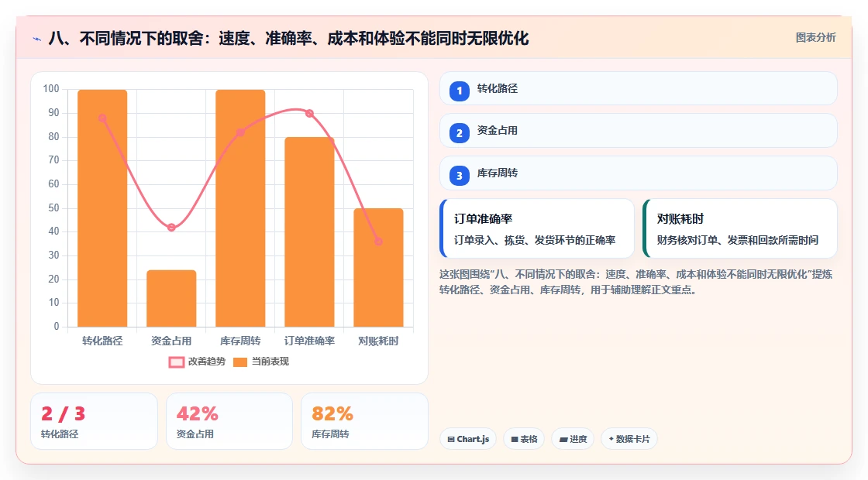Screen dimensions: 868x480
Task: Click the 当前表现 legend label
Action: (x=270, y=362)
